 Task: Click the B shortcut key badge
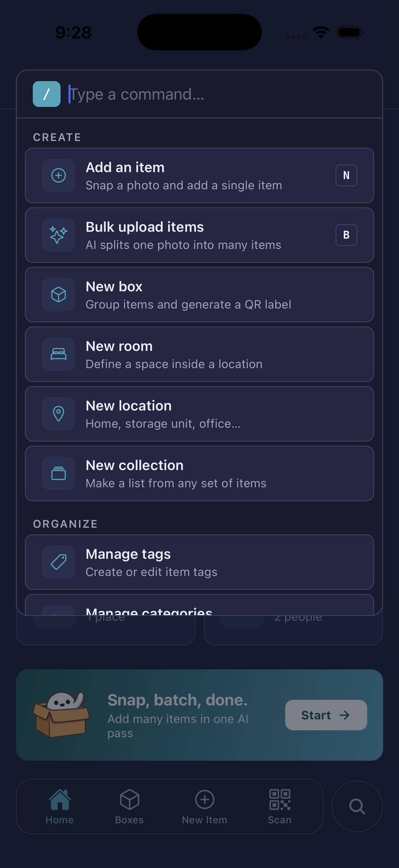(x=346, y=235)
